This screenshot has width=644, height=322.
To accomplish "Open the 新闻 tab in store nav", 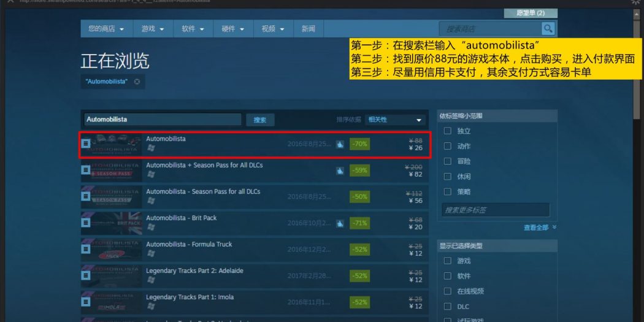I will pos(309,29).
